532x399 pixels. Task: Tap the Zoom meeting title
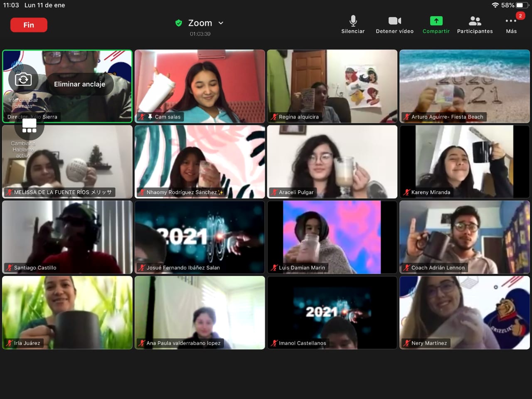[x=200, y=23]
